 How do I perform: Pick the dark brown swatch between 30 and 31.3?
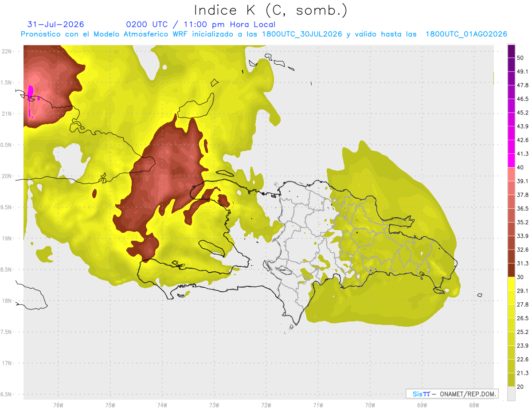(x=511, y=270)
